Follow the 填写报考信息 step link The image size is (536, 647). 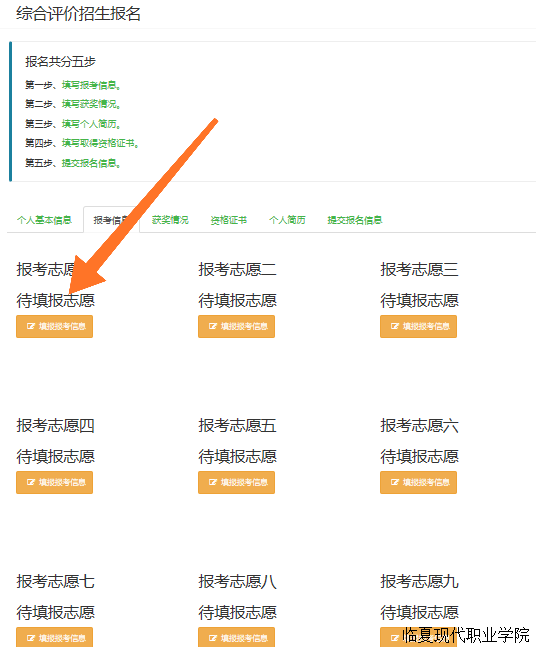click(91, 85)
